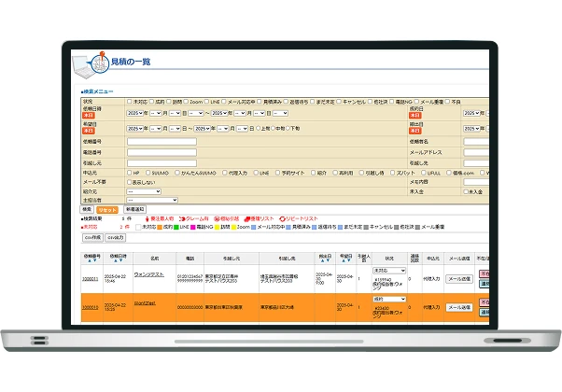Viewport: 562px width, 392px height.
Task: Expand the 紹介元 dropdown
Action: click(144, 190)
